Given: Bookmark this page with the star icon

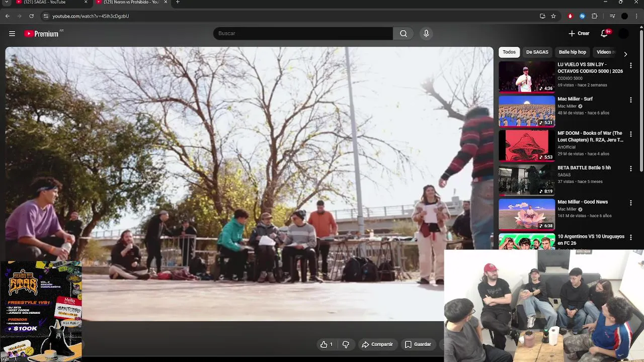Looking at the screenshot, I should [x=553, y=16].
